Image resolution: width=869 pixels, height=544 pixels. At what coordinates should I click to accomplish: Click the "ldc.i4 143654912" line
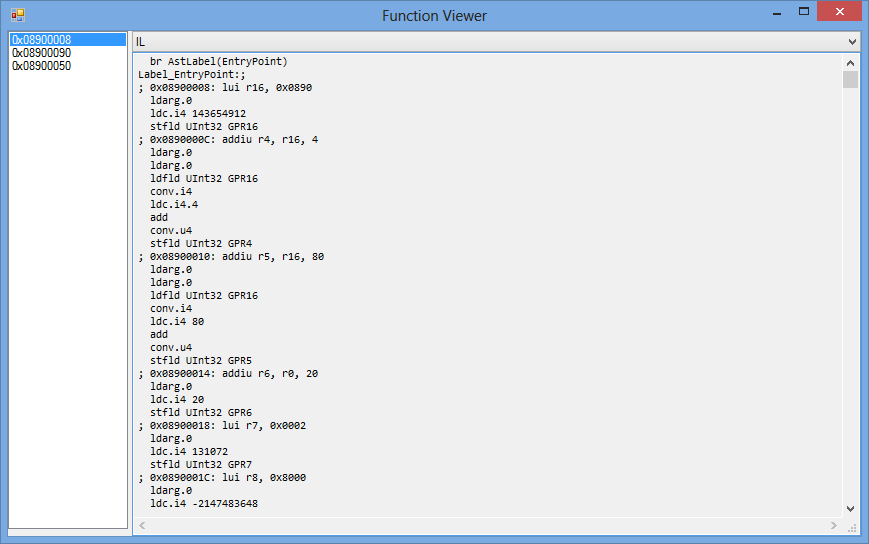tap(198, 114)
